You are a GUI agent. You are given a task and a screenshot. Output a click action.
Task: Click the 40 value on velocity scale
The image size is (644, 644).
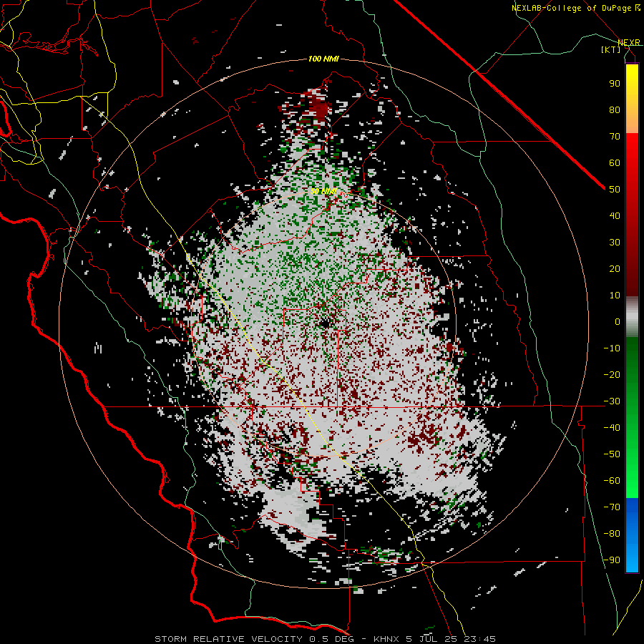coord(615,215)
